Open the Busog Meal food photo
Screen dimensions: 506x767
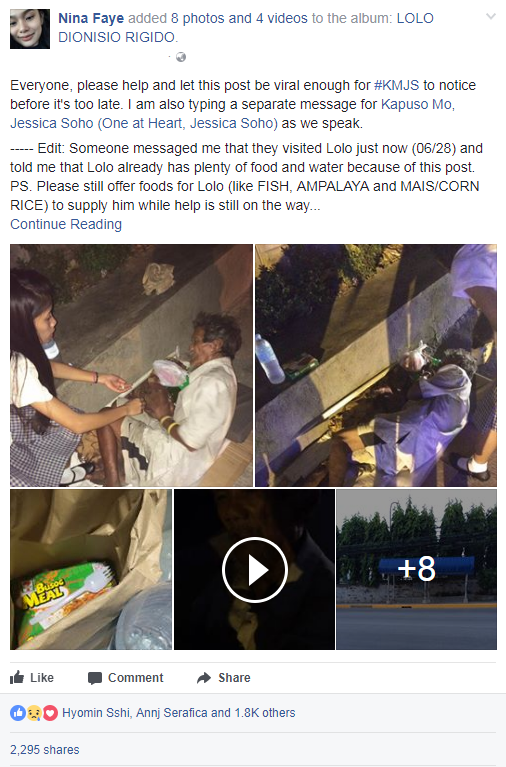coord(91,570)
